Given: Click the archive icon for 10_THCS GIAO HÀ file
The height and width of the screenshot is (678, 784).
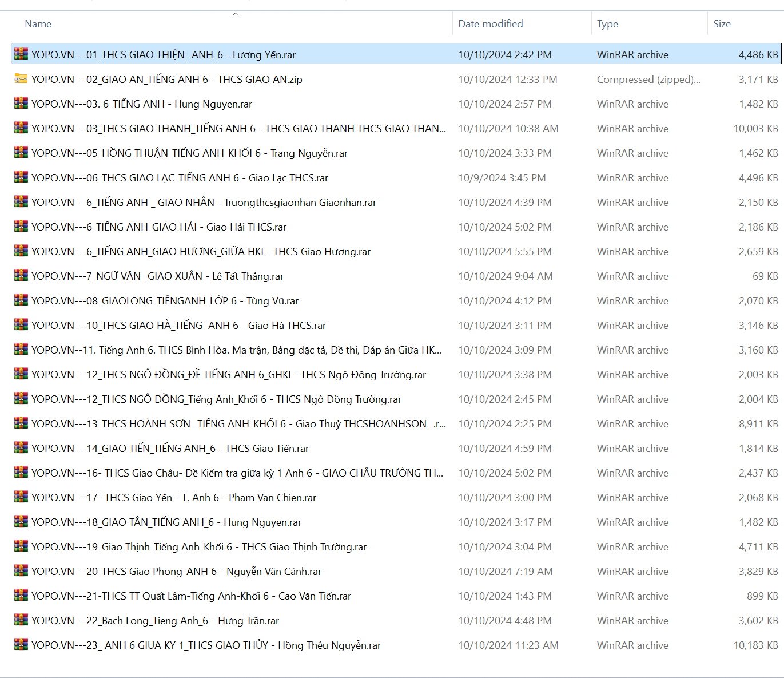Looking at the screenshot, I should (21, 325).
